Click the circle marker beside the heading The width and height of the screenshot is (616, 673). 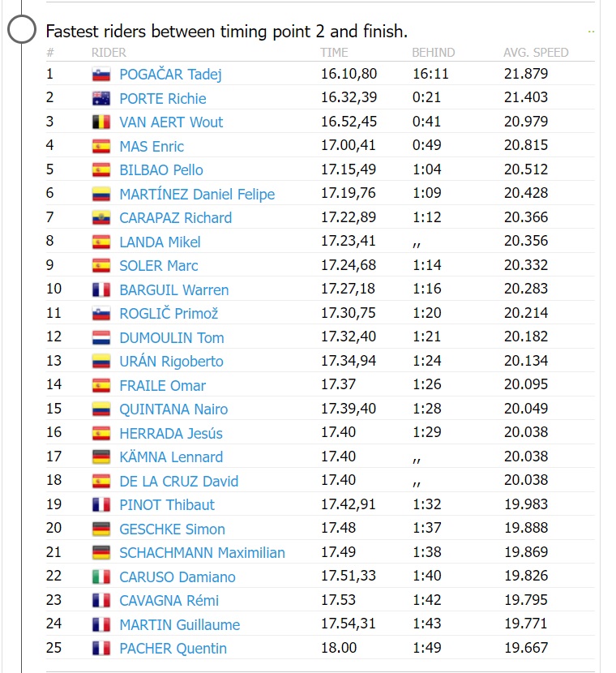tap(22, 31)
